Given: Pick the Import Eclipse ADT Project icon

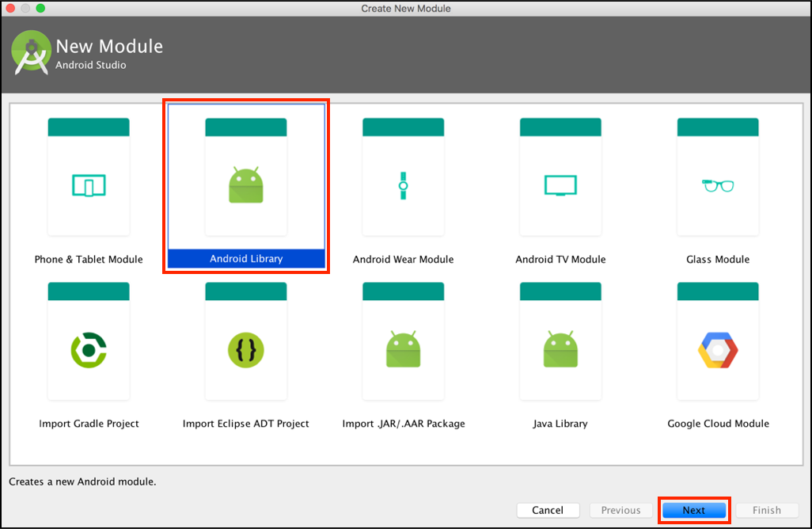Looking at the screenshot, I should (245, 349).
